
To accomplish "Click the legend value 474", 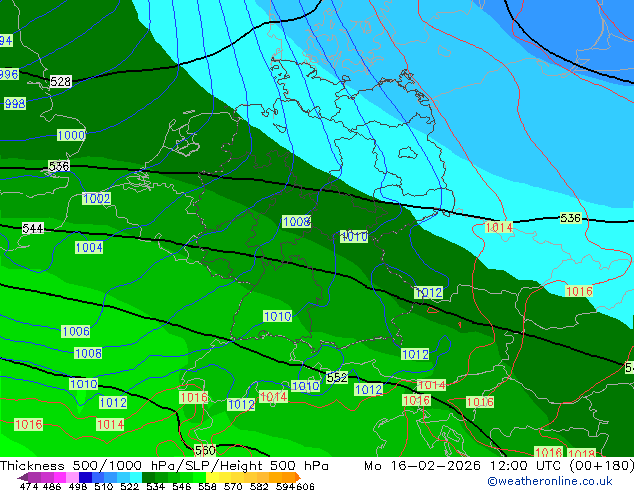I will click(x=29, y=486).
